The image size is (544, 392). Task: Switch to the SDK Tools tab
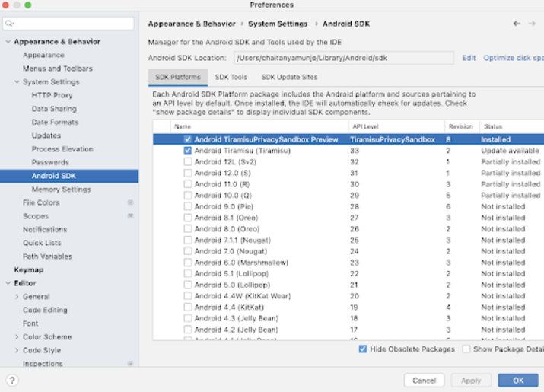click(x=231, y=77)
